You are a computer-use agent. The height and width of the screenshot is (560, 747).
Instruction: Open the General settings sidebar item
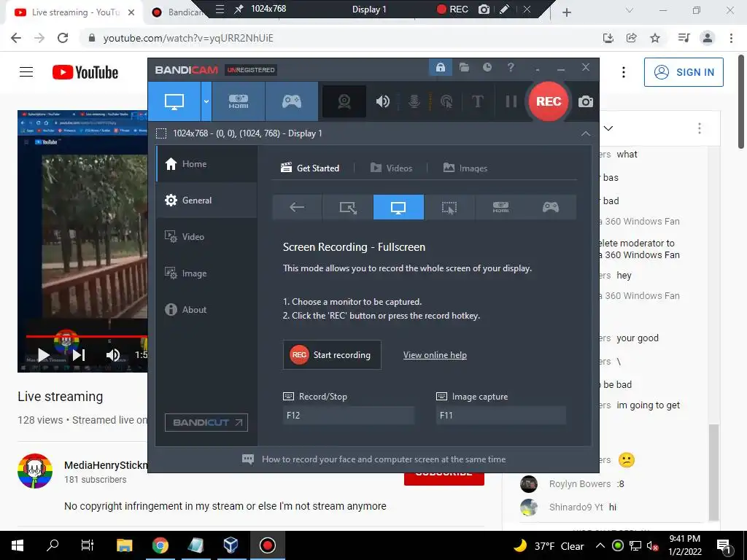point(206,201)
